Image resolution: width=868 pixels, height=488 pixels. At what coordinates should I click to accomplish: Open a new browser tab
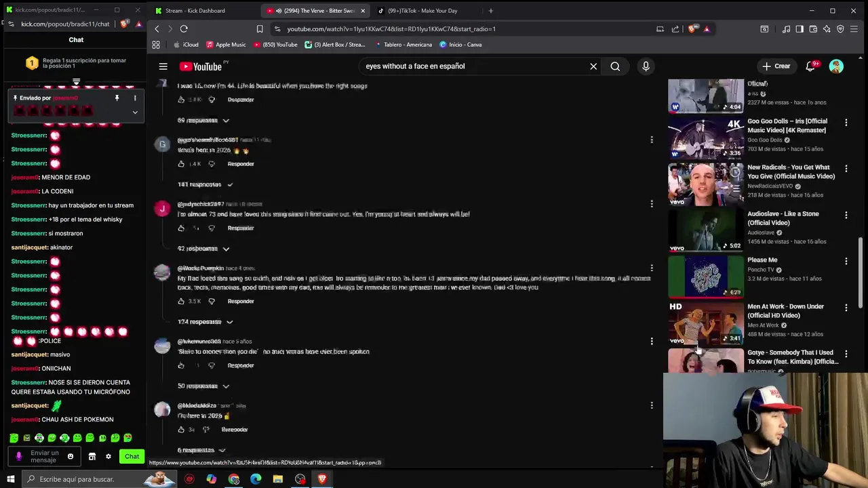tap(491, 11)
